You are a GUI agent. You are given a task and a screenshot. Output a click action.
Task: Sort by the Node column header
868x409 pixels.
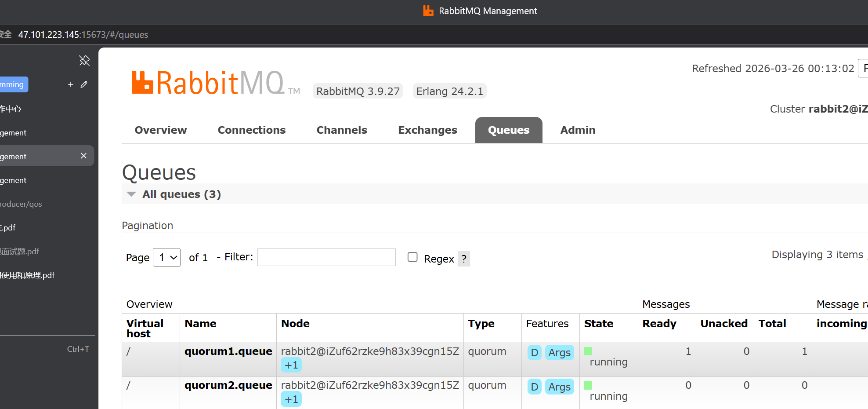295,324
